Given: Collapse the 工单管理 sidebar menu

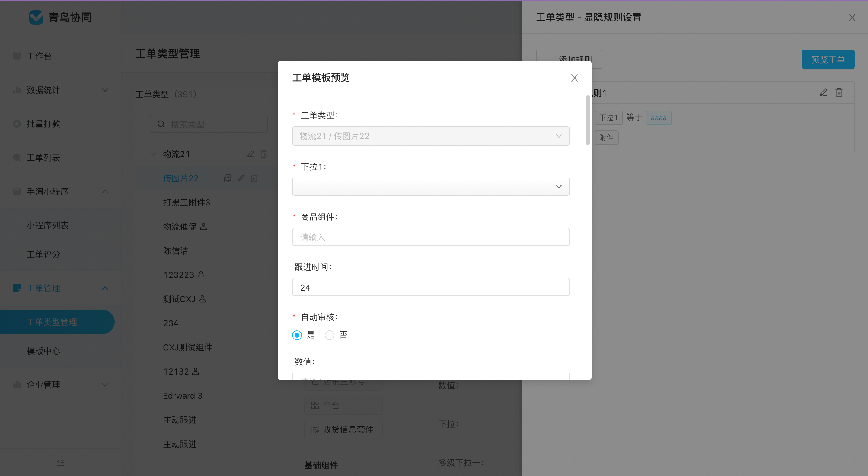Looking at the screenshot, I should (x=105, y=288).
